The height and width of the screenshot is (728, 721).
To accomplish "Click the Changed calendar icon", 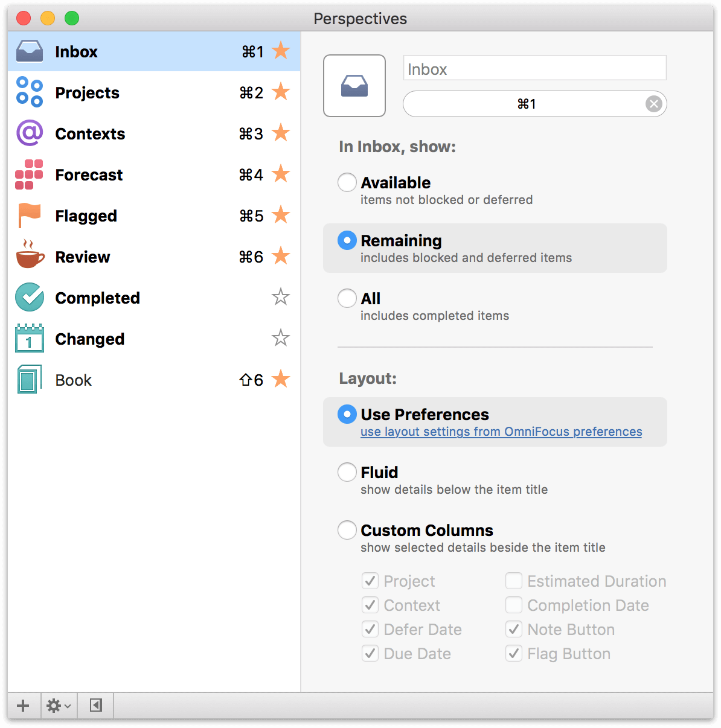I will (30, 338).
